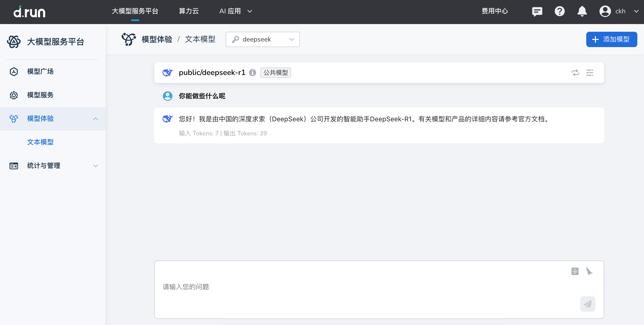Open 费用中心 from the top bar
644x325 pixels.
(494, 11)
